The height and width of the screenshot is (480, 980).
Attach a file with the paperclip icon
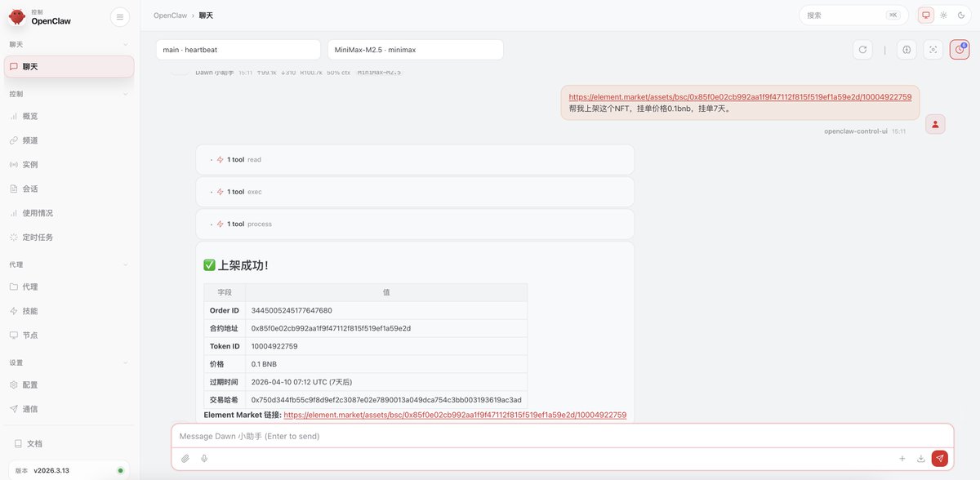tap(185, 459)
